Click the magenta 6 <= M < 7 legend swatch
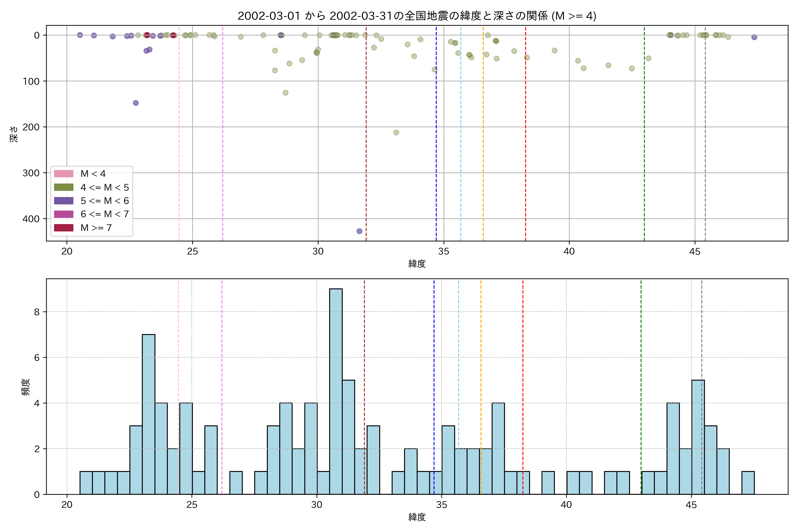The width and height of the screenshot is (798, 532). [63, 214]
